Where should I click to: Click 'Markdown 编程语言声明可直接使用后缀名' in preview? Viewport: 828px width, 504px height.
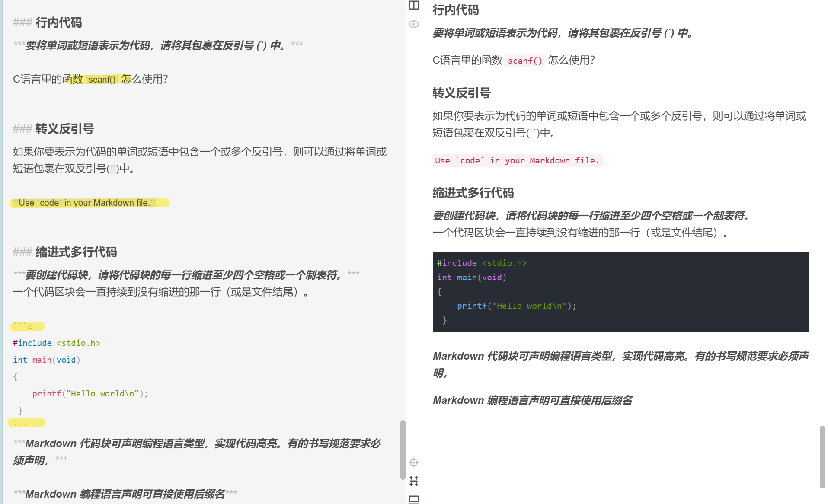click(x=532, y=400)
